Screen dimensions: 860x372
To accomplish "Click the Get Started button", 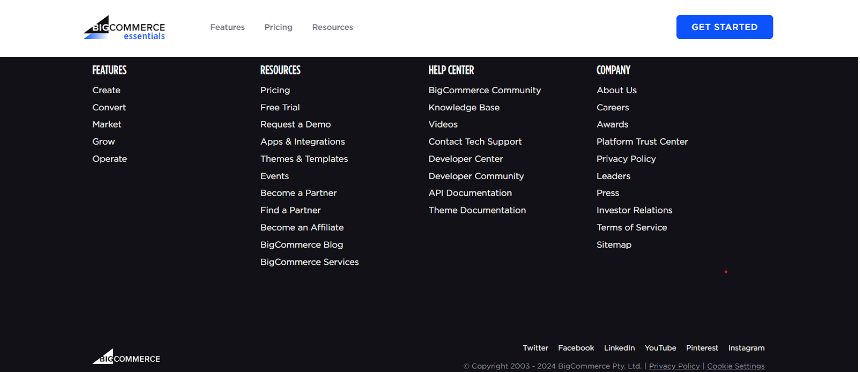I will pyautogui.click(x=725, y=27).
